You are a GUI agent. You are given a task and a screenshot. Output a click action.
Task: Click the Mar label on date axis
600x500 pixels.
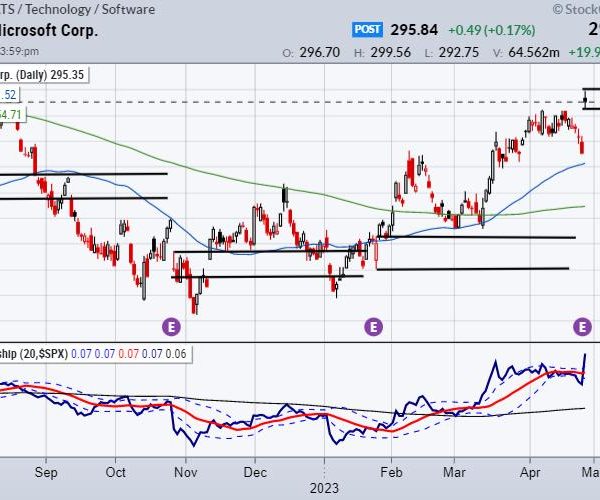coord(454,472)
